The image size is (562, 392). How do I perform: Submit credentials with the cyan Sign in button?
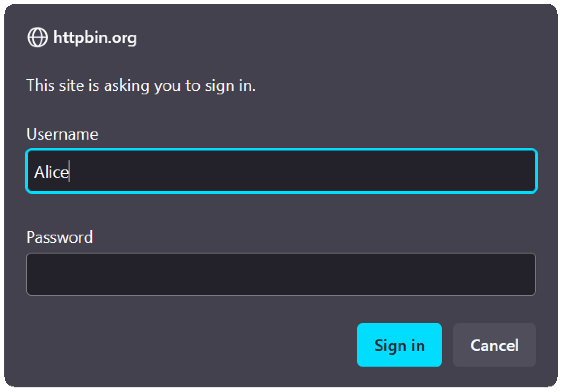click(x=400, y=345)
